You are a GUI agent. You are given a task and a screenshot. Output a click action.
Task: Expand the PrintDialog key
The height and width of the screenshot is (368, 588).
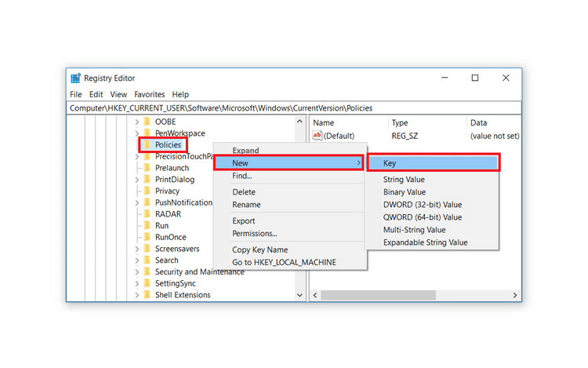click(x=137, y=180)
